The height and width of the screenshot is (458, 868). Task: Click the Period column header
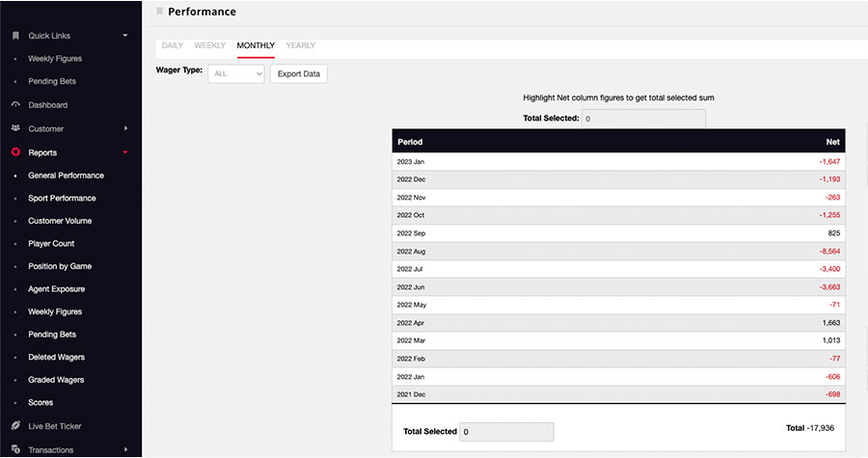click(410, 142)
